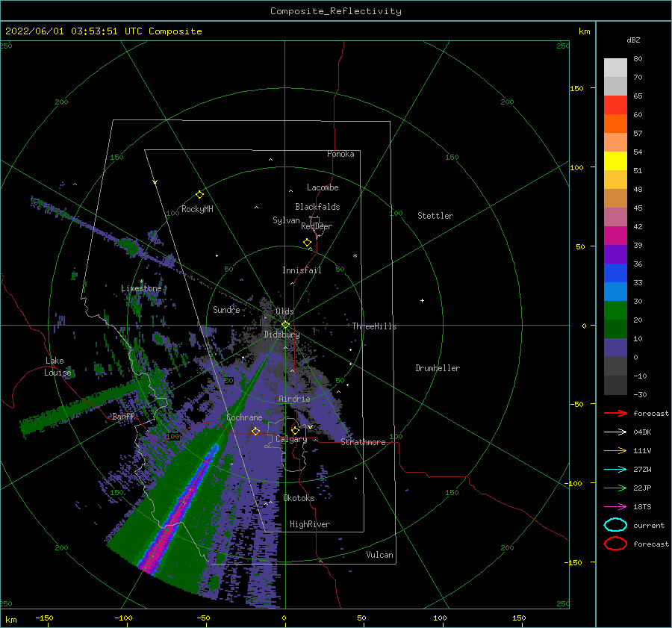
Task: Click the Blackfalds label
Action: (317, 207)
